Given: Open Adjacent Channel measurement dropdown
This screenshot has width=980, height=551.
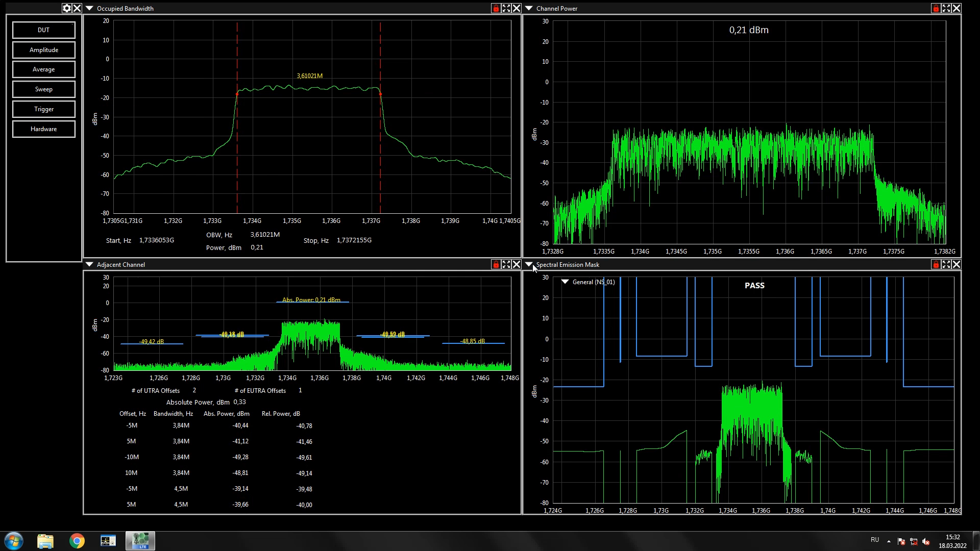Looking at the screenshot, I should click(x=89, y=264).
